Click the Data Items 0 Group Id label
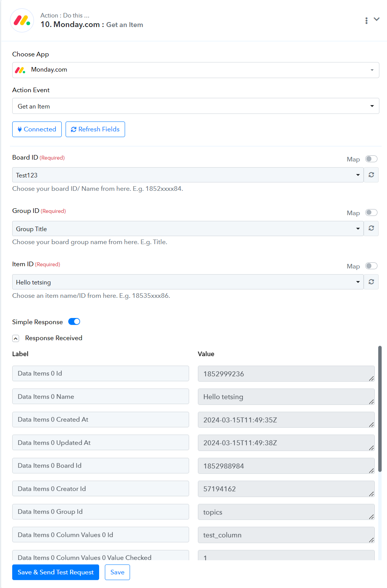 [x=101, y=511]
